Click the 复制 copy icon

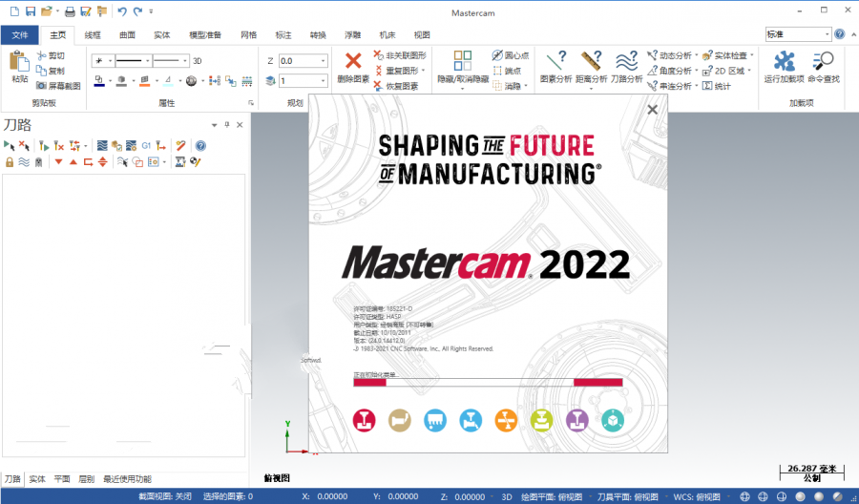(41, 71)
